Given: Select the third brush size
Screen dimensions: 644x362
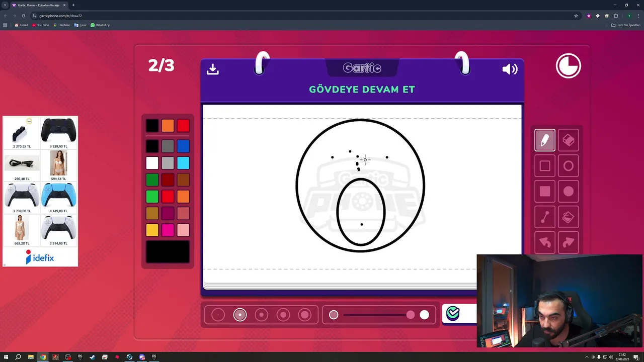Looking at the screenshot, I should tap(262, 315).
